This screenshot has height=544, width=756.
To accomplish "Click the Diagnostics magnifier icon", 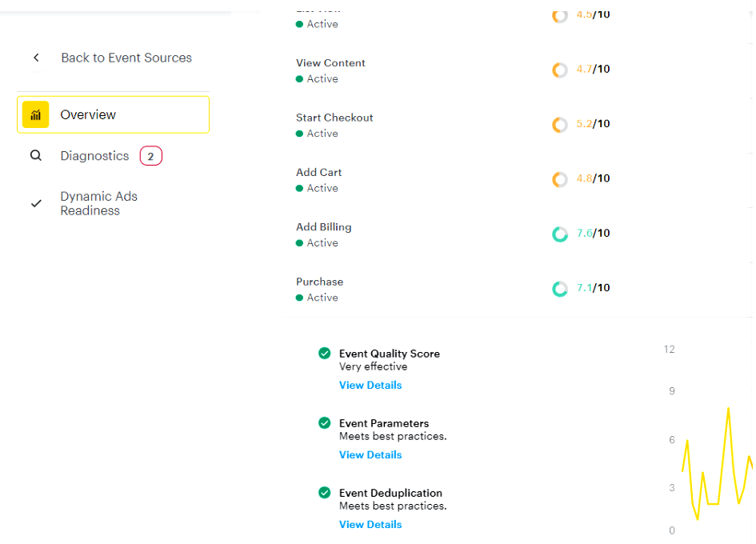I will click(x=36, y=155).
